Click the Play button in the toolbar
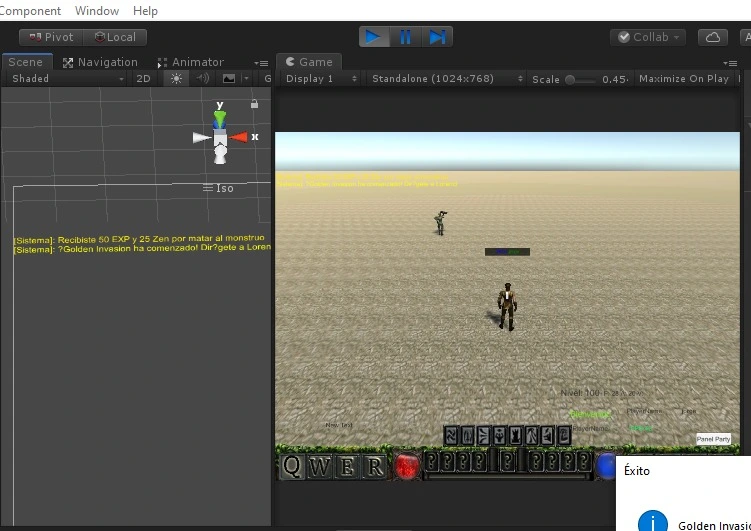 374,37
